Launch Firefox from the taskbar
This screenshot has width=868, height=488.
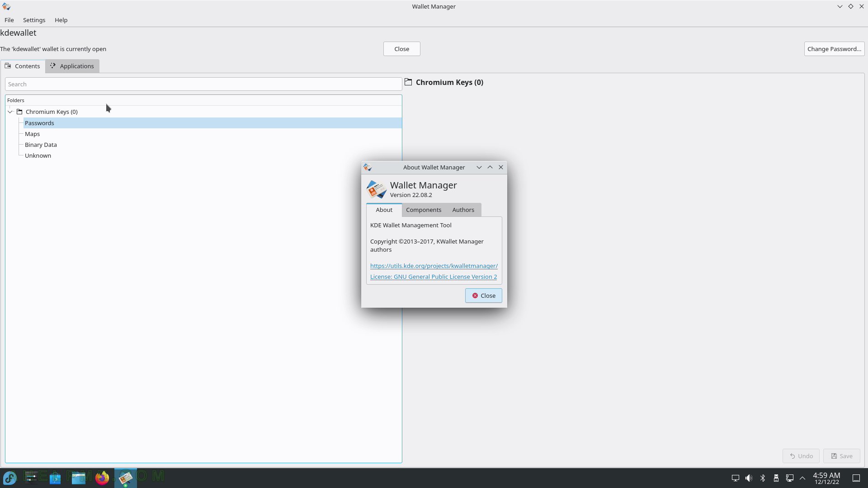coord(102,478)
